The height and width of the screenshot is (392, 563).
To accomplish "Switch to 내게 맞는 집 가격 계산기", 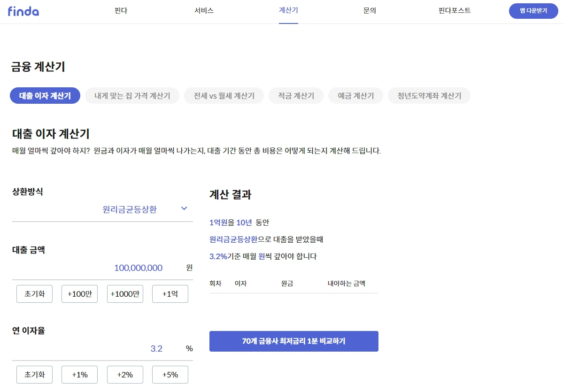I will click(x=132, y=95).
